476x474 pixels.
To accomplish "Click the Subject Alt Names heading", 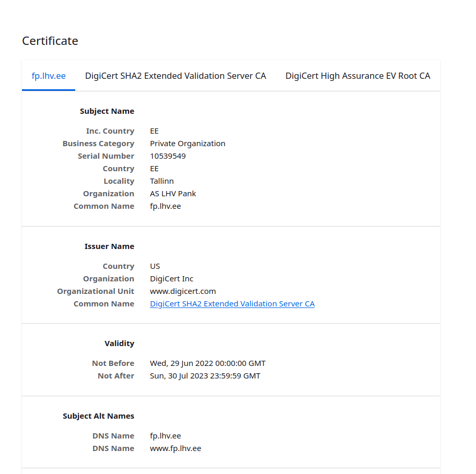I will tap(98, 416).
